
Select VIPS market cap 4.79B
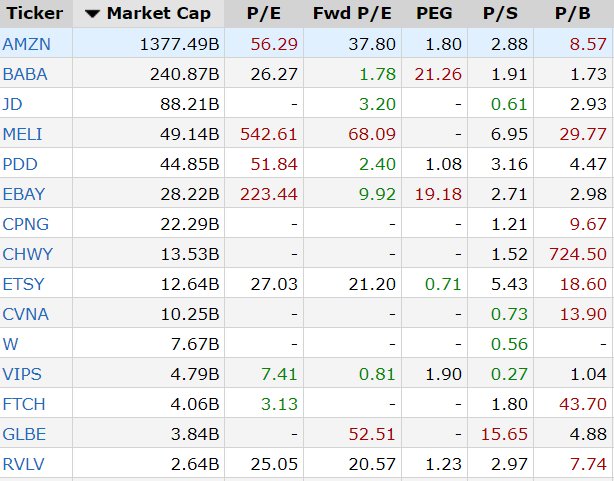coord(195,374)
